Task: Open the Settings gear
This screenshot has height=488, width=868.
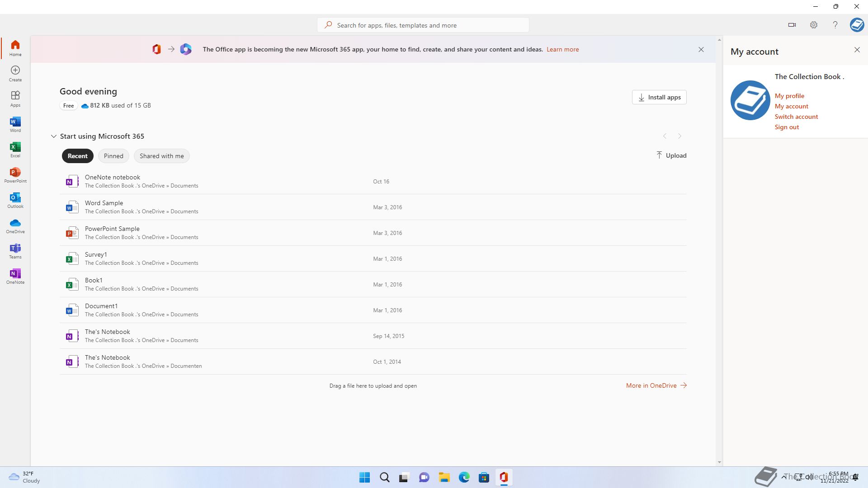Action: (x=814, y=25)
